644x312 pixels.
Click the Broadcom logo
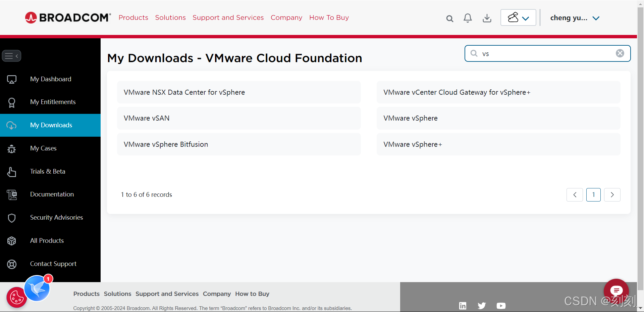68,17
